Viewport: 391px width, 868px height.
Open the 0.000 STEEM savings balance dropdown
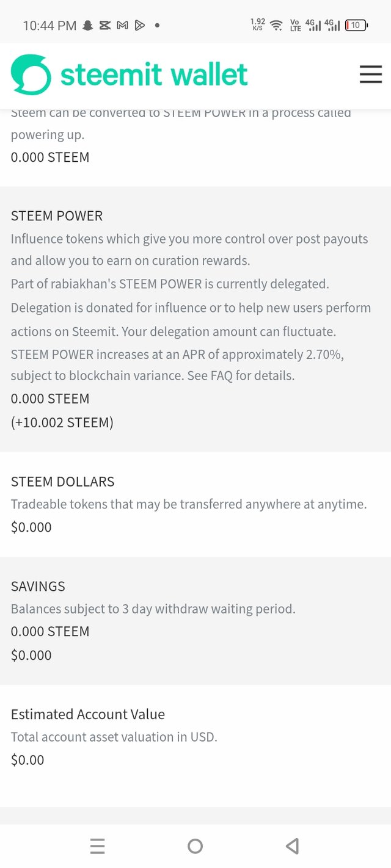[50, 631]
